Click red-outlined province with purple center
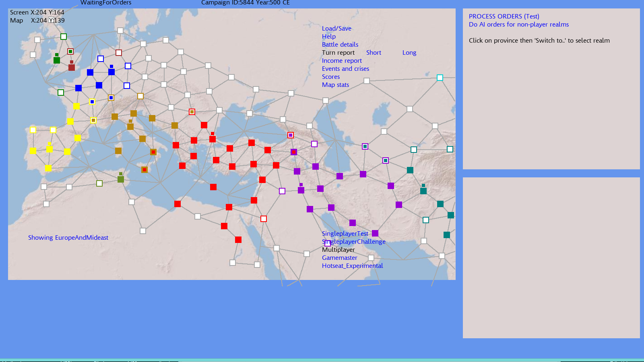The height and width of the screenshot is (362, 644). [291, 135]
